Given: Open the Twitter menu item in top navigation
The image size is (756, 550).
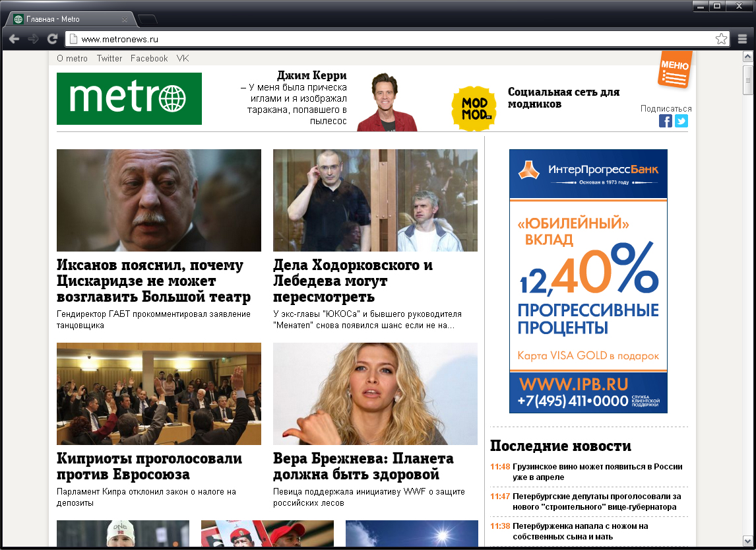Looking at the screenshot, I should click(109, 58).
